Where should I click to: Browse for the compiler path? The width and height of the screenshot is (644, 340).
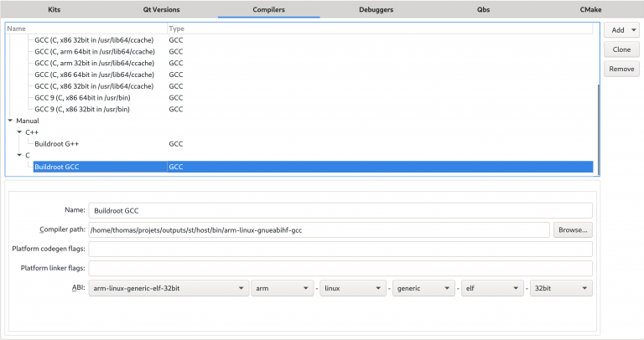[573, 230]
